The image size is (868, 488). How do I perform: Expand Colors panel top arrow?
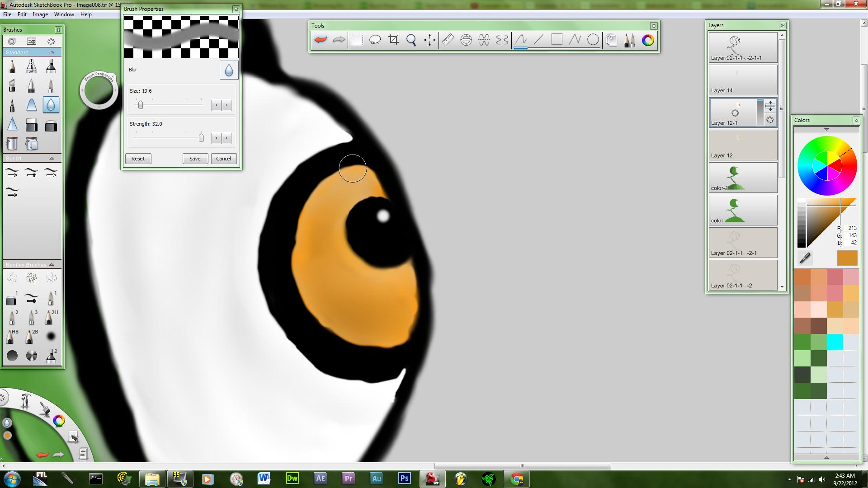[826, 130]
